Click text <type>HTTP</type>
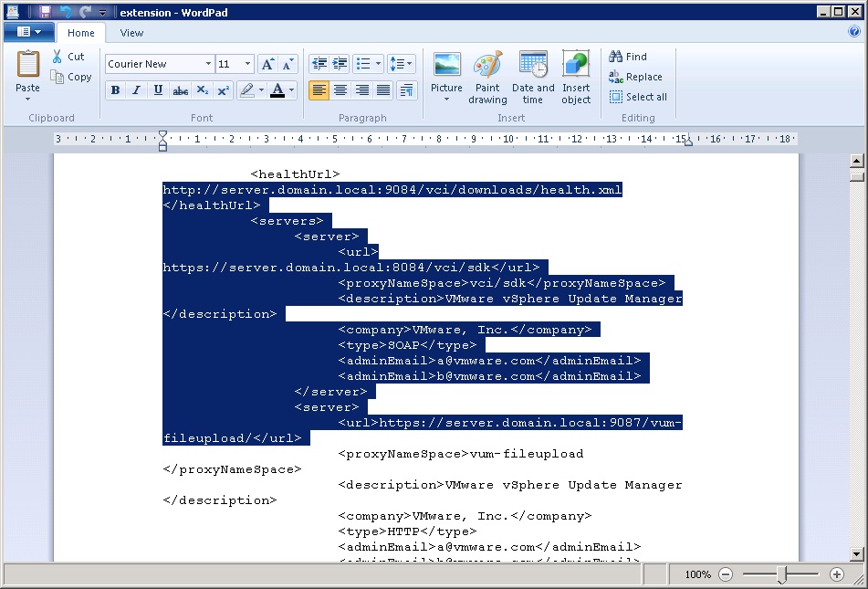The height and width of the screenshot is (589, 868). pos(407,531)
